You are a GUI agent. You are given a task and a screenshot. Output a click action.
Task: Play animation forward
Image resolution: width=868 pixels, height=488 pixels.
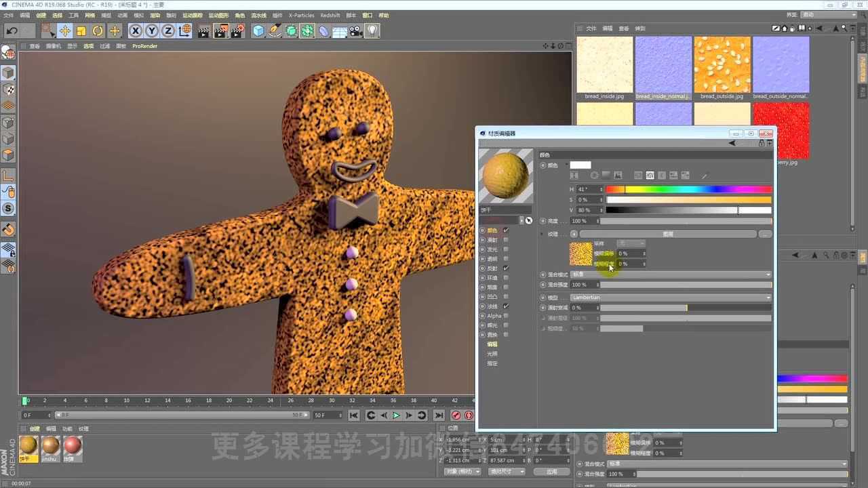point(397,415)
